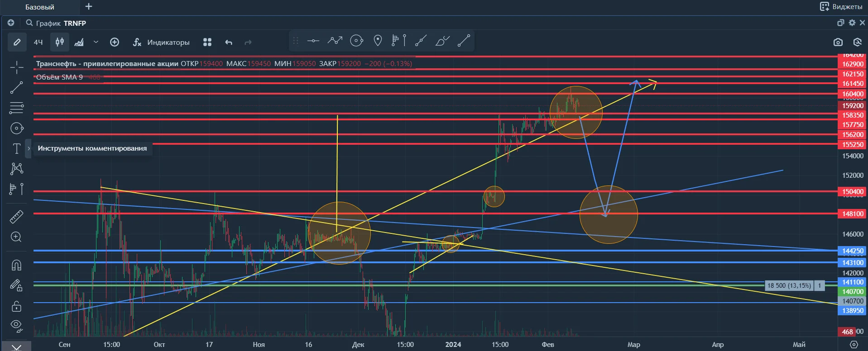
Task: Select the circle shapes tool in left sidebar
Action: point(17,128)
